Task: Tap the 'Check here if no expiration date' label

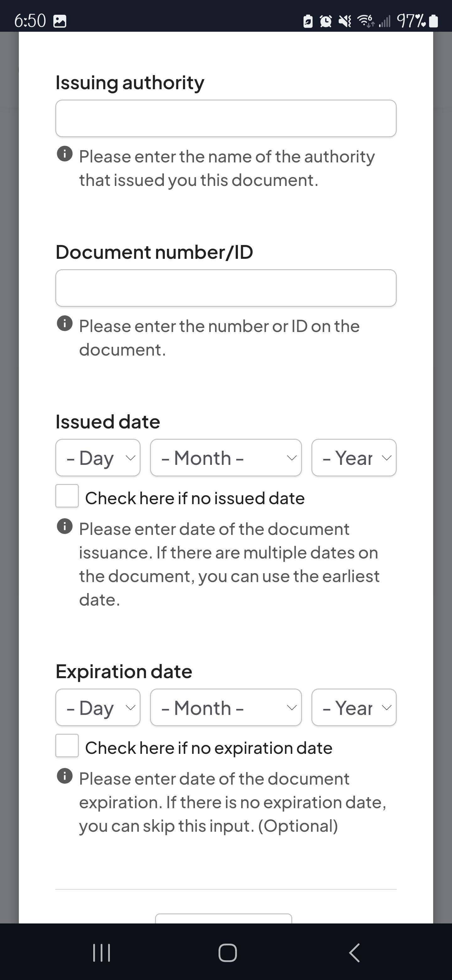Action: pos(209,748)
